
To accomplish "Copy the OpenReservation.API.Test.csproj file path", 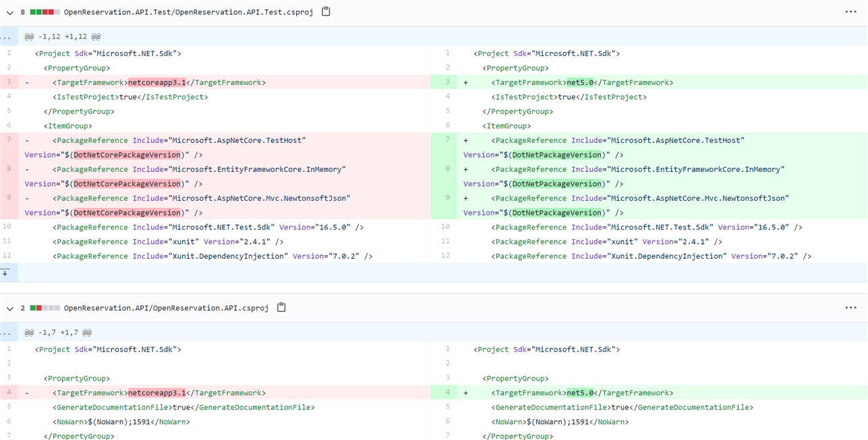I will coord(326,11).
